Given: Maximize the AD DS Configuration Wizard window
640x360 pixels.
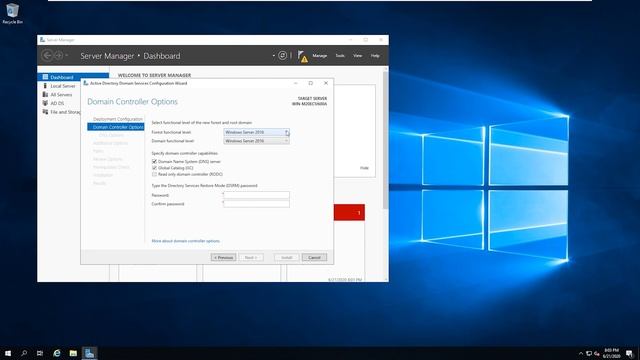Looking at the screenshot, I should [x=311, y=83].
